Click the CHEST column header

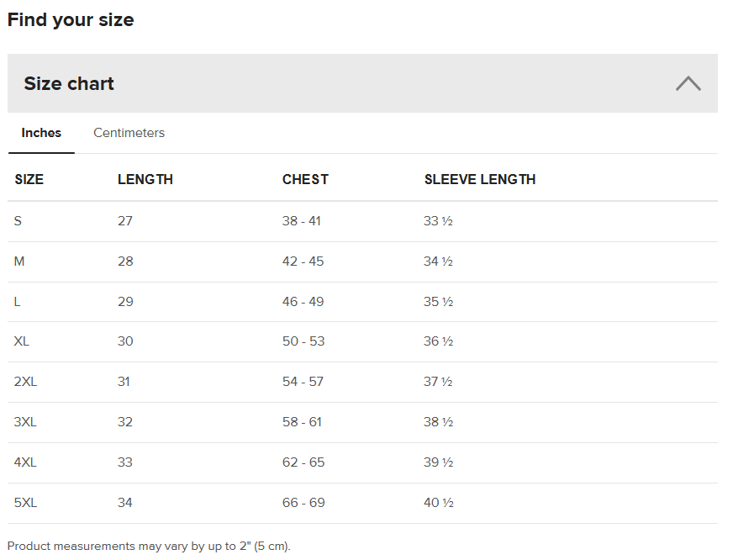click(305, 179)
